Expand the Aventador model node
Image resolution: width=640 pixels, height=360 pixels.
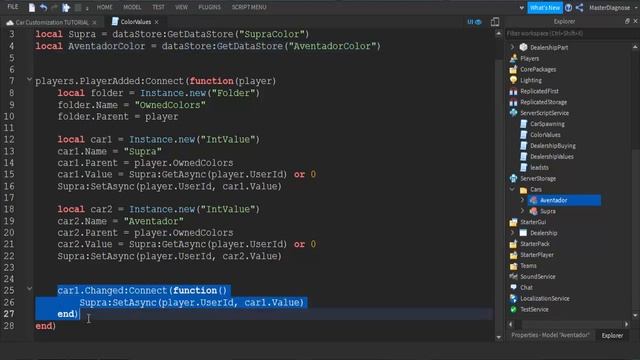(522, 200)
